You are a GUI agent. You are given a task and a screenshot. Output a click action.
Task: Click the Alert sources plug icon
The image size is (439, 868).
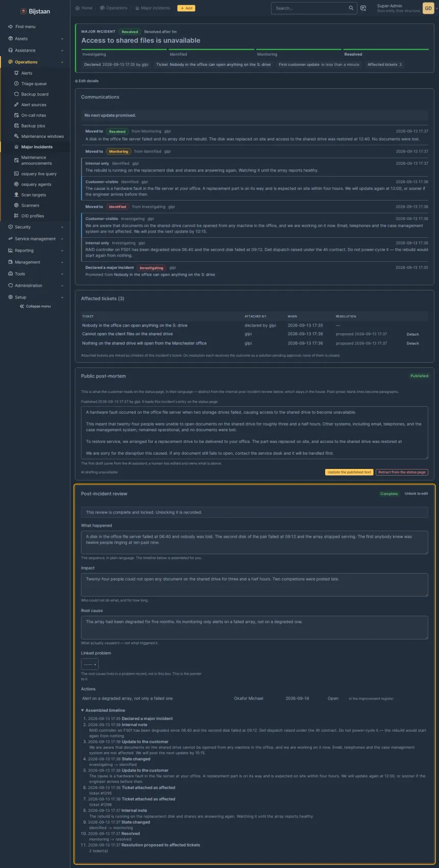click(x=16, y=105)
